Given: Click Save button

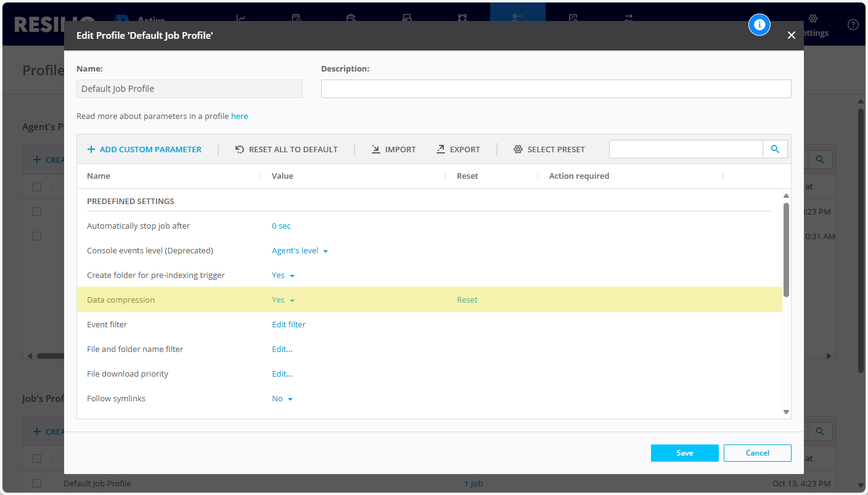Looking at the screenshot, I should pos(684,453).
